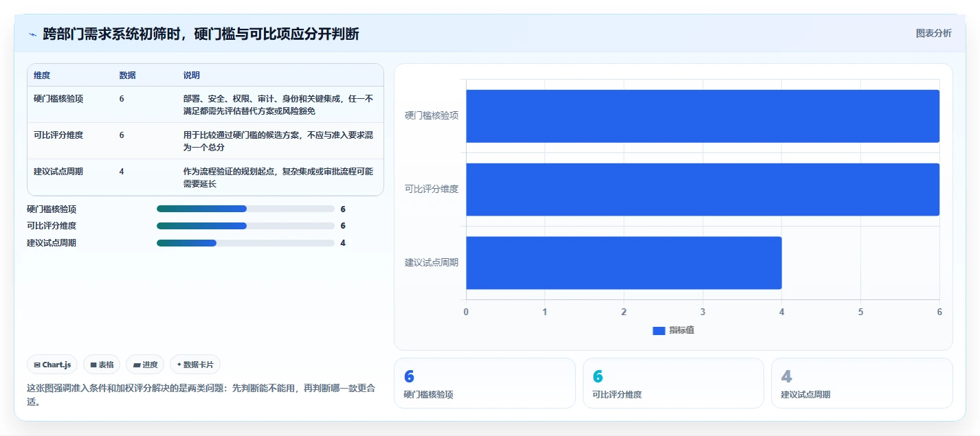Viewport: 980px width, 436px height.
Task: Click the 建议试点周期 progress bar
Action: pyautogui.click(x=245, y=242)
